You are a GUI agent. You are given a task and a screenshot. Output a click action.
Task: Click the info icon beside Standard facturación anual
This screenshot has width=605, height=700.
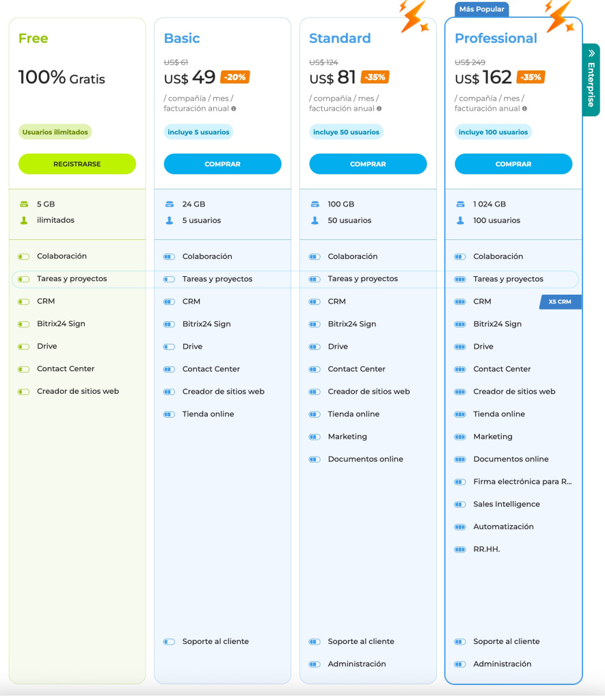click(x=379, y=109)
